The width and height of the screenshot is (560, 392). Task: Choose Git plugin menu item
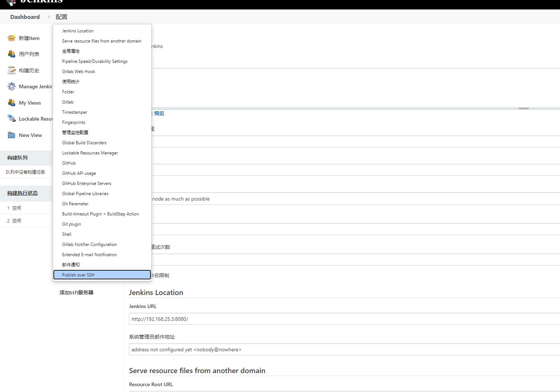coord(102,224)
